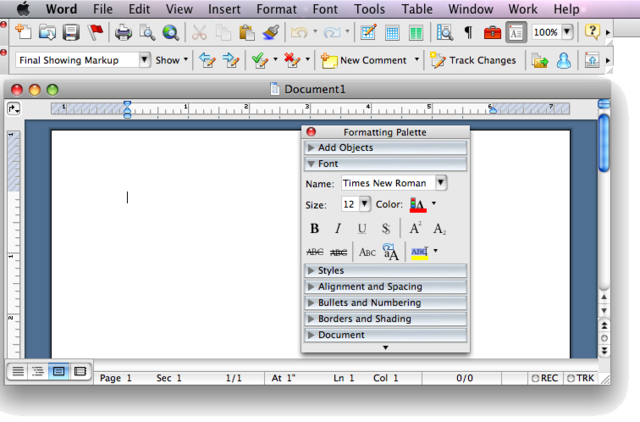Viewport: 640px width, 422px height.
Task: Click the red Flag for Follow Up icon
Action: coord(96,32)
